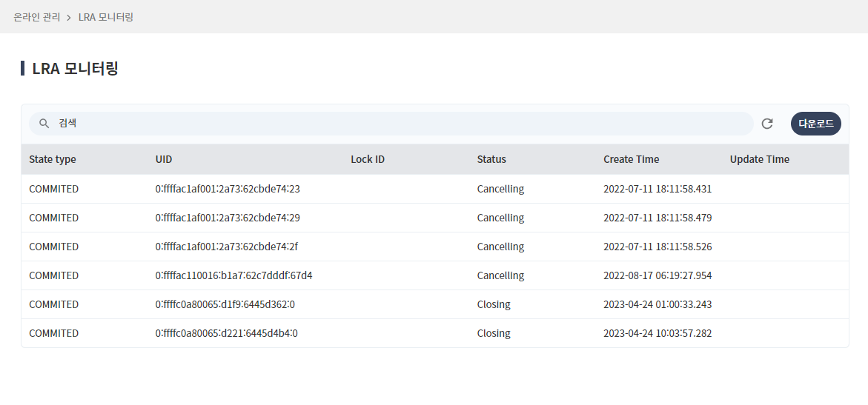Select the LRA 모니터링 breadcrumb item
The height and width of the screenshot is (405, 868).
pyautogui.click(x=106, y=16)
